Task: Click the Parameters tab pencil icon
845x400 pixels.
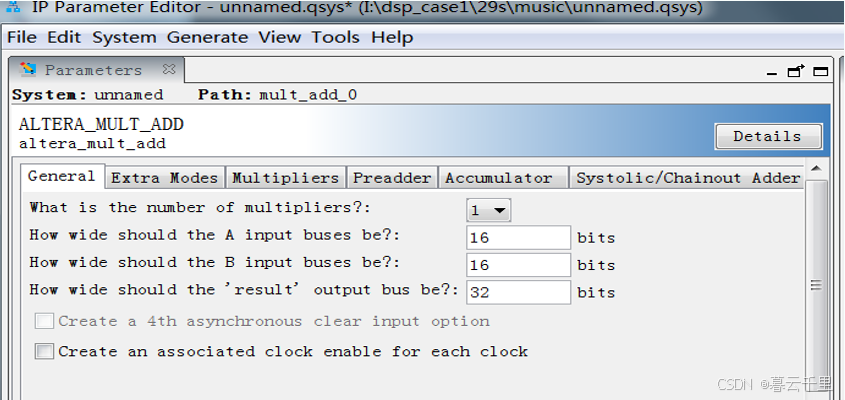Action: (28, 70)
